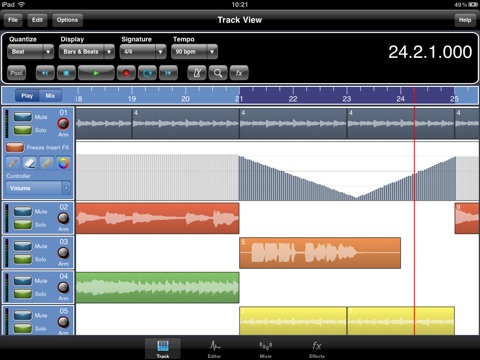
Task: Choose the color wheel track color icon
Action: tap(63, 163)
